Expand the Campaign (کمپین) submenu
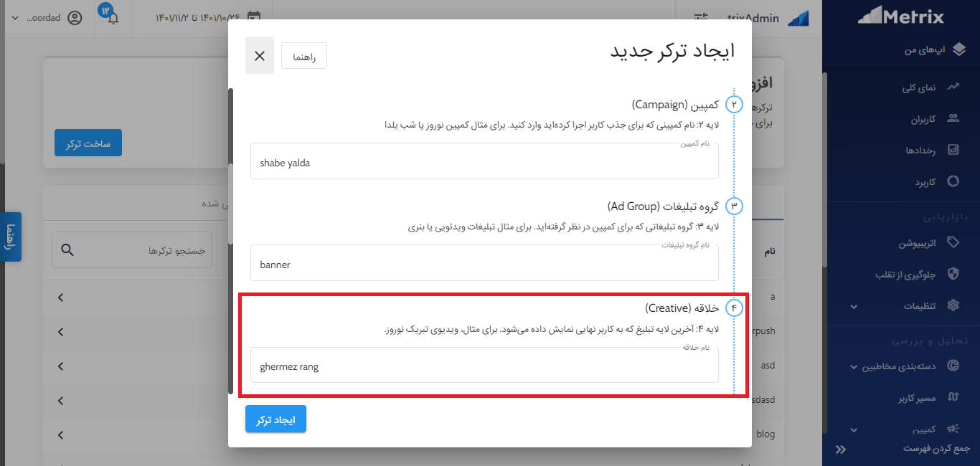This screenshot has width=980, height=466. click(x=853, y=429)
